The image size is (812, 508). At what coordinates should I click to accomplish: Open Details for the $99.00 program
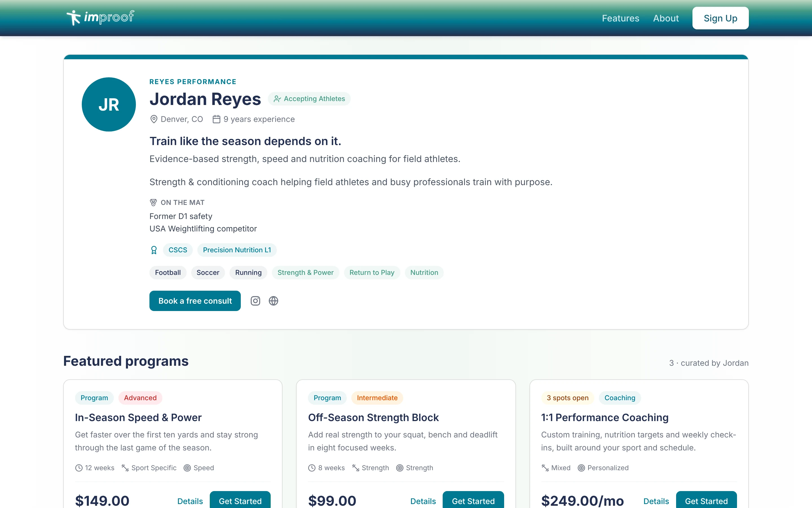click(x=423, y=501)
